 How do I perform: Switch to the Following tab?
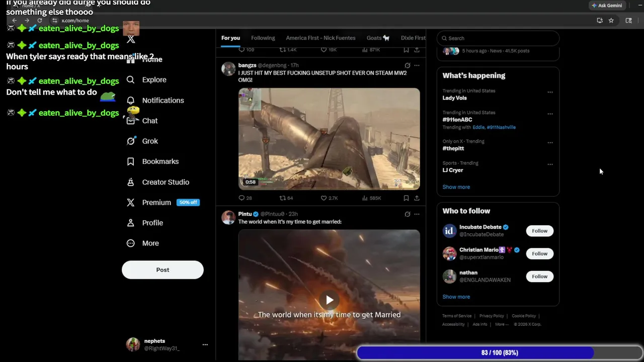[263, 38]
